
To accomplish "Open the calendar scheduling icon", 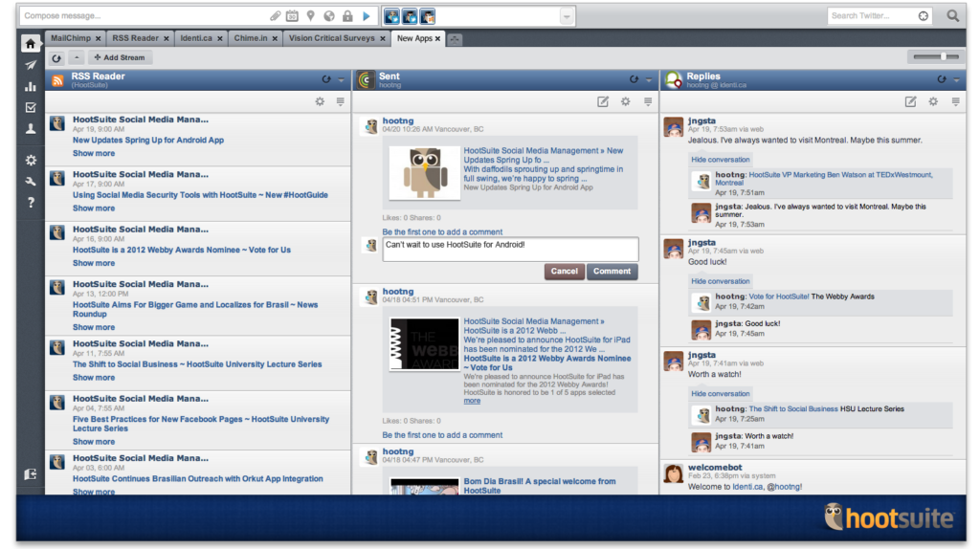I will pyautogui.click(x=293, y=15).
